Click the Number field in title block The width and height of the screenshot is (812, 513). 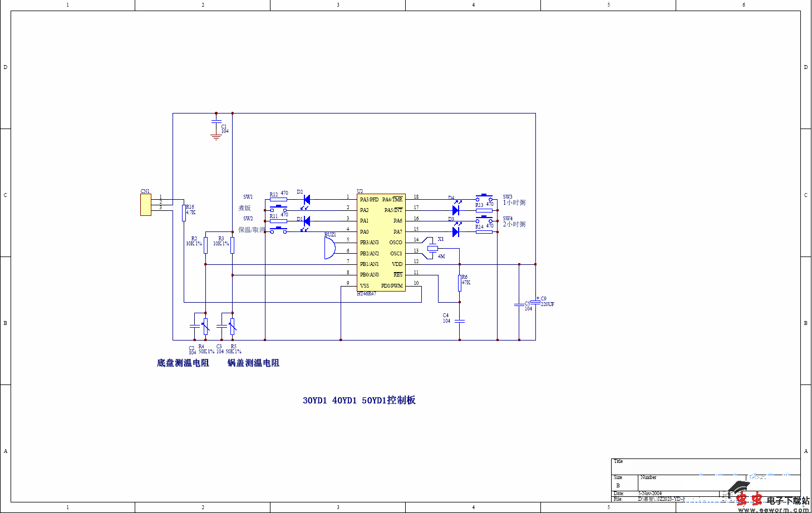[x=648, y=477]
